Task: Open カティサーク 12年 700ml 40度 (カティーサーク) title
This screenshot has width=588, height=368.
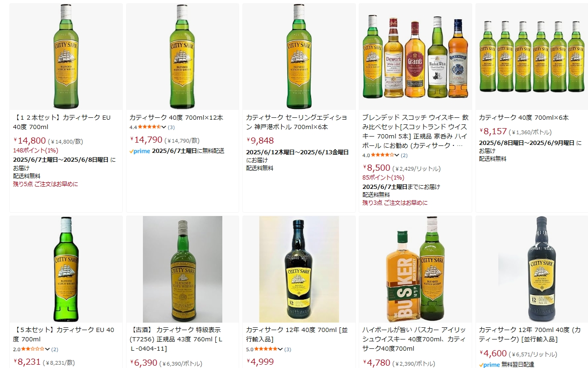Action: click(x=530, y=334)
